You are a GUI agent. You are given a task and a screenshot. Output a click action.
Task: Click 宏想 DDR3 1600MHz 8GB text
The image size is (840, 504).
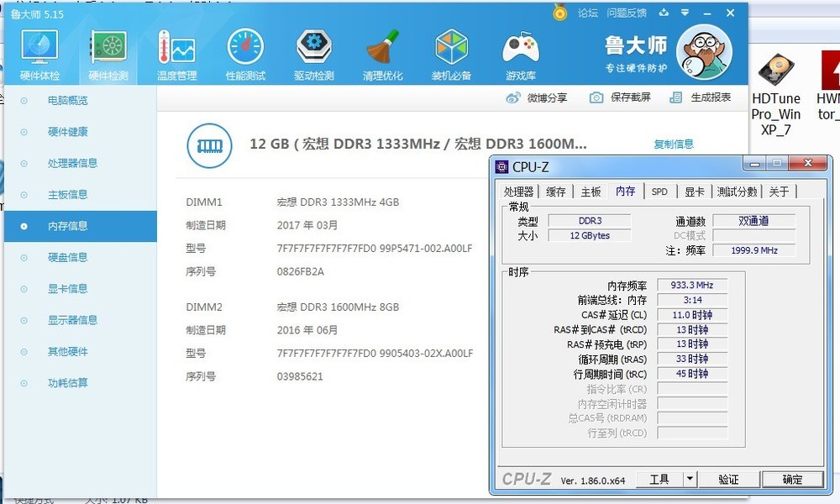pyautogui.click(x=338, y=307)
